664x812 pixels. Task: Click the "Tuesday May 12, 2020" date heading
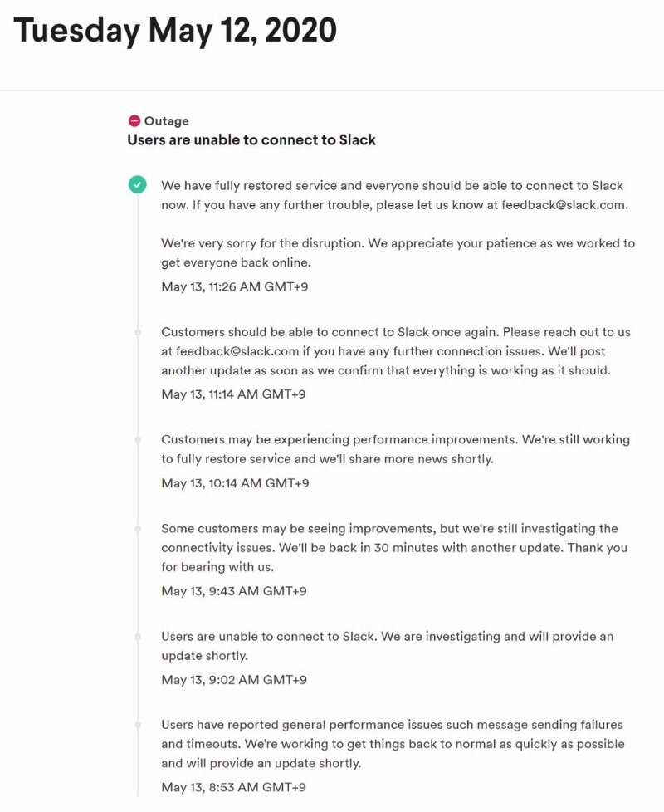(x=175, y=32)
